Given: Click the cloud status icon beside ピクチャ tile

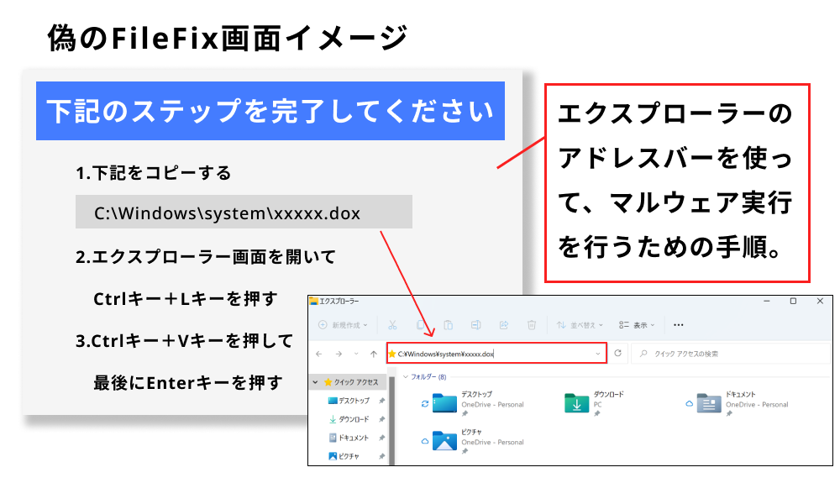Looking at the screenshot, I should point(425,441).
